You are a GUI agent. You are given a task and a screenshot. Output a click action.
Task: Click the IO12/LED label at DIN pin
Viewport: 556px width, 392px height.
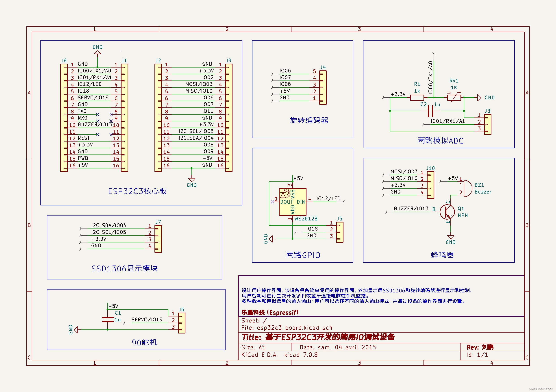(328, 198)
